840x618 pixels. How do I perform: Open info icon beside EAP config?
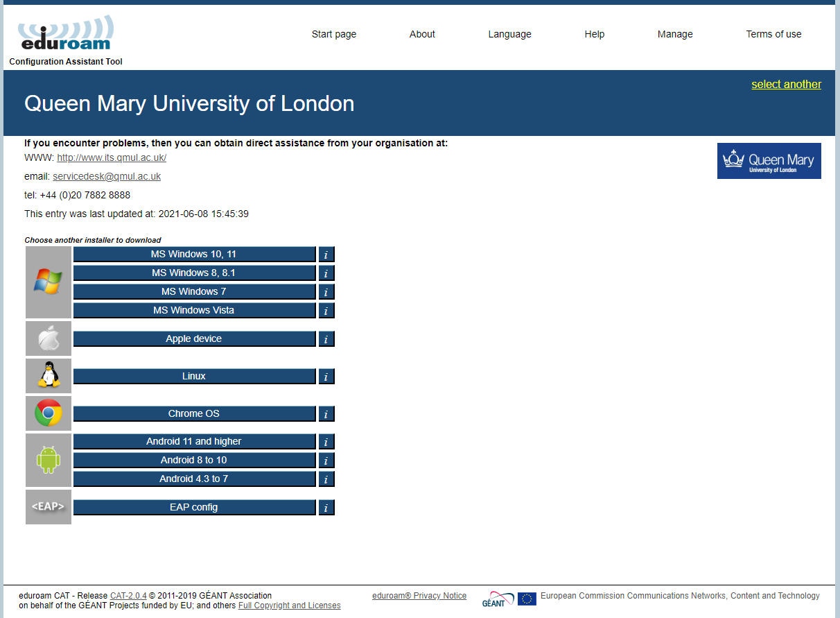(326, 508)
